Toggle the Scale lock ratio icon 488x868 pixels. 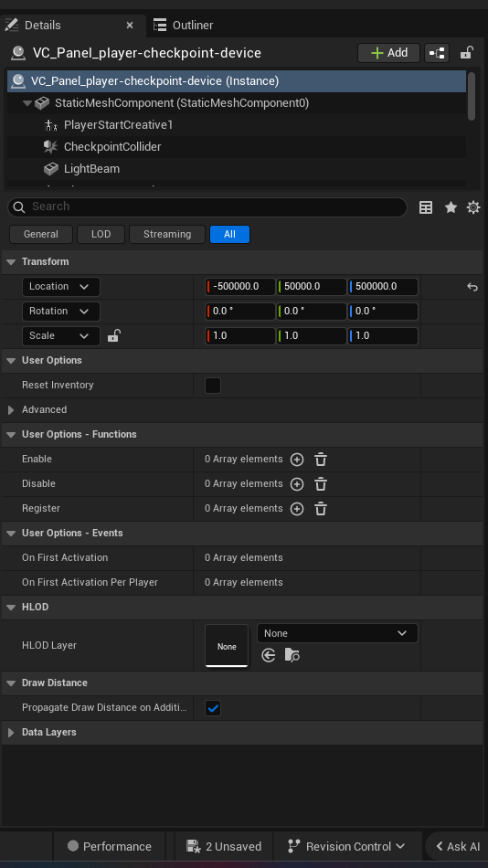[x=113, y=335]
